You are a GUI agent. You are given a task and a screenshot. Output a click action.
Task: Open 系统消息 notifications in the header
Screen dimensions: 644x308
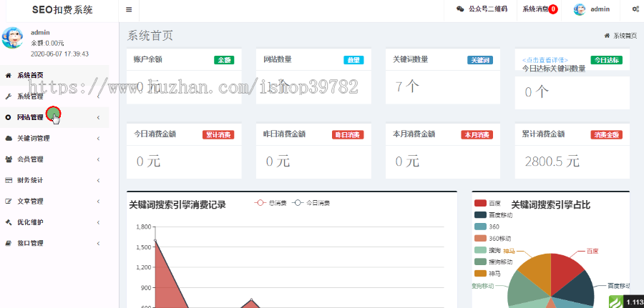coord(540,9)
